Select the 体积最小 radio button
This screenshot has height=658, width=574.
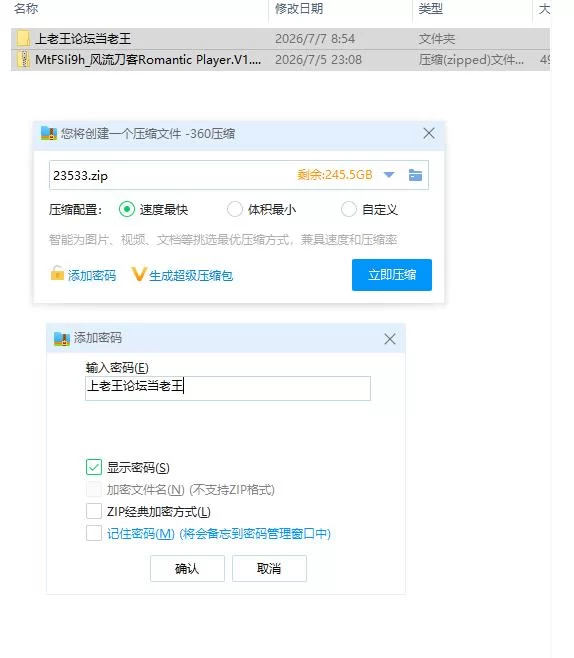234,209
